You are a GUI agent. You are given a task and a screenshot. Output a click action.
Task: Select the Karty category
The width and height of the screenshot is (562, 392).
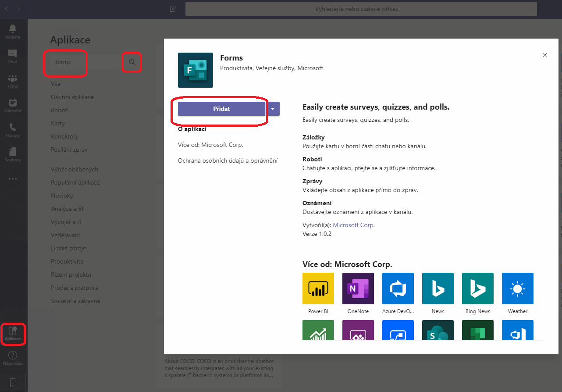tap(58, 123)
